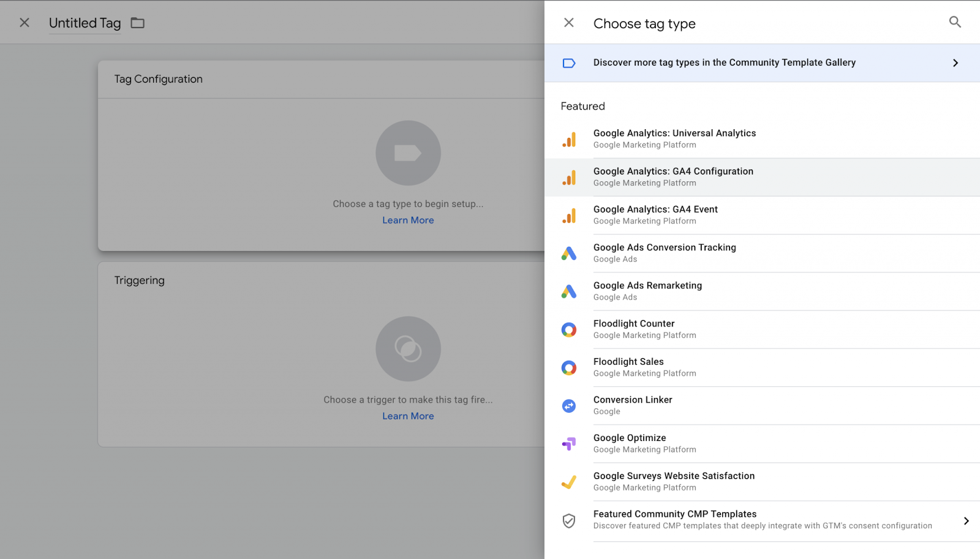Open search in Choose tag type panel
The image size is (980, 559).
coord(955,22)
